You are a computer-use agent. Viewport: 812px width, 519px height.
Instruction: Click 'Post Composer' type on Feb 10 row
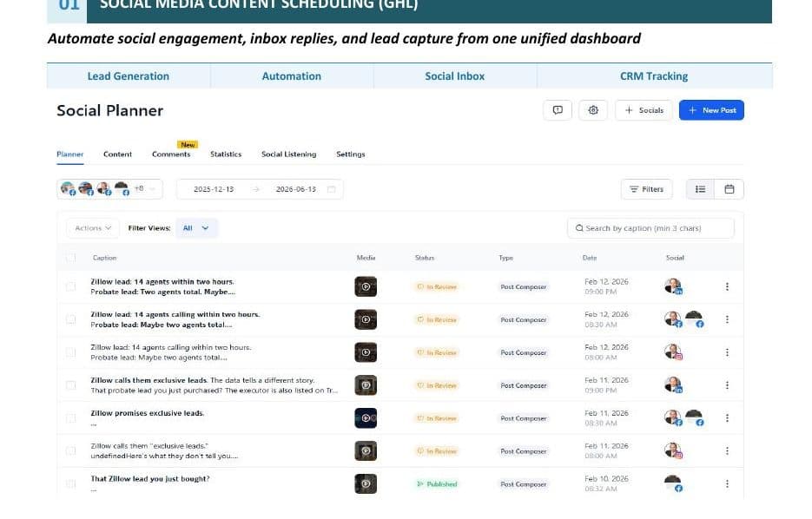point(523,484)
